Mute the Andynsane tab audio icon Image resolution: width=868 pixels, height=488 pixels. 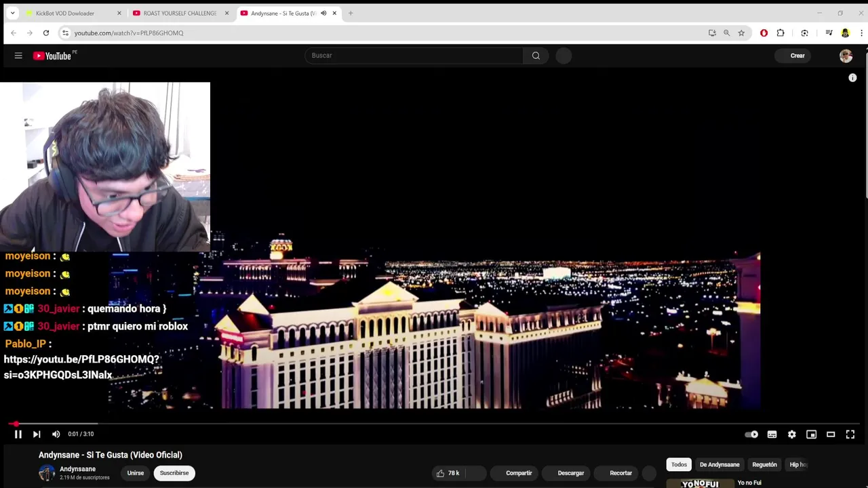pos(323,13)
